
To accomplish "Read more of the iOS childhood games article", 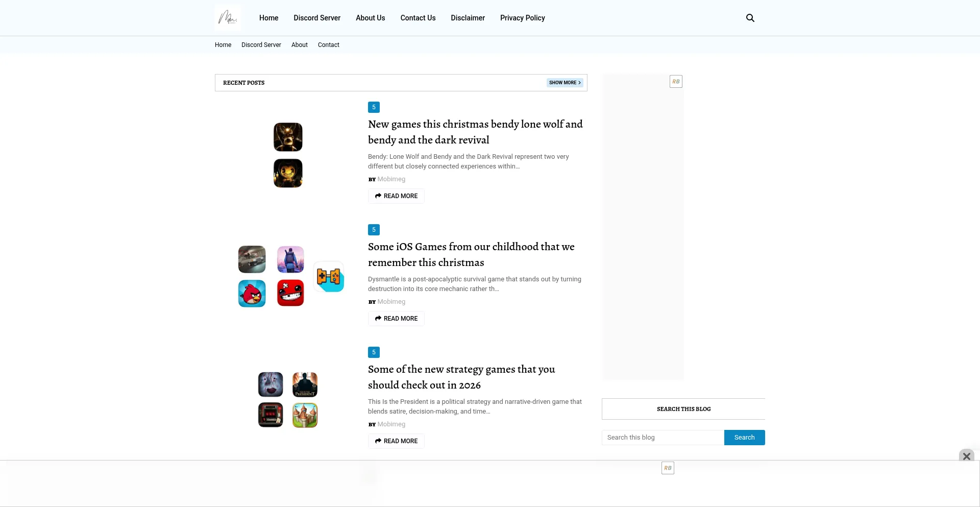I will point(396,318).
